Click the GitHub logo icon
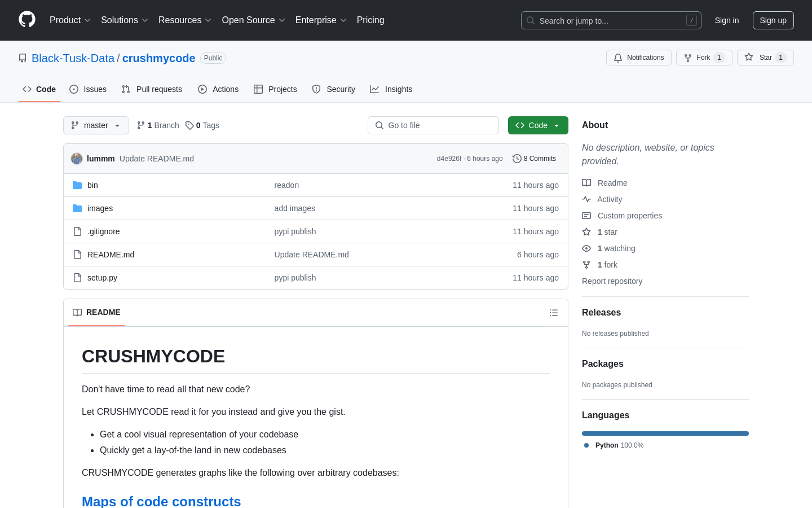Screen dimensions: 812x508 27,20
